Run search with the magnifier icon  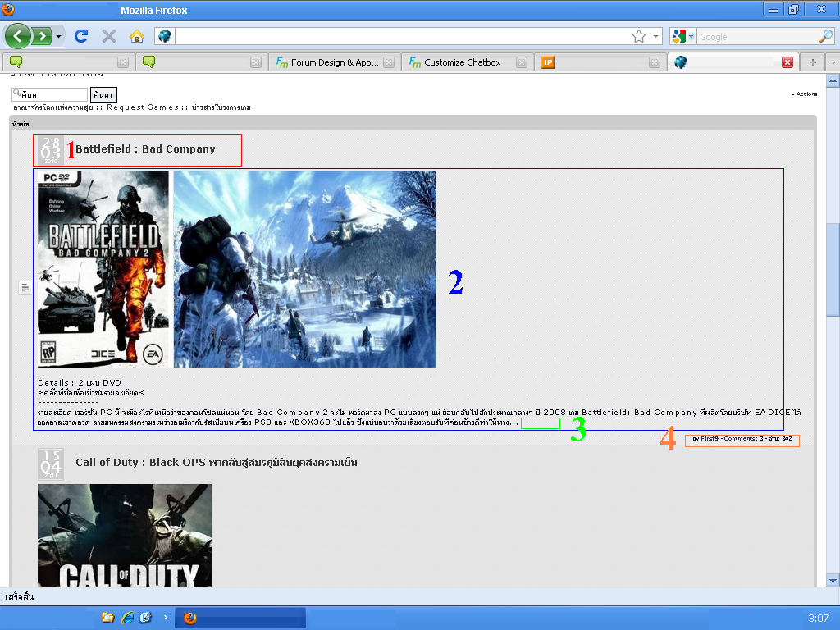tap(825, 36)
